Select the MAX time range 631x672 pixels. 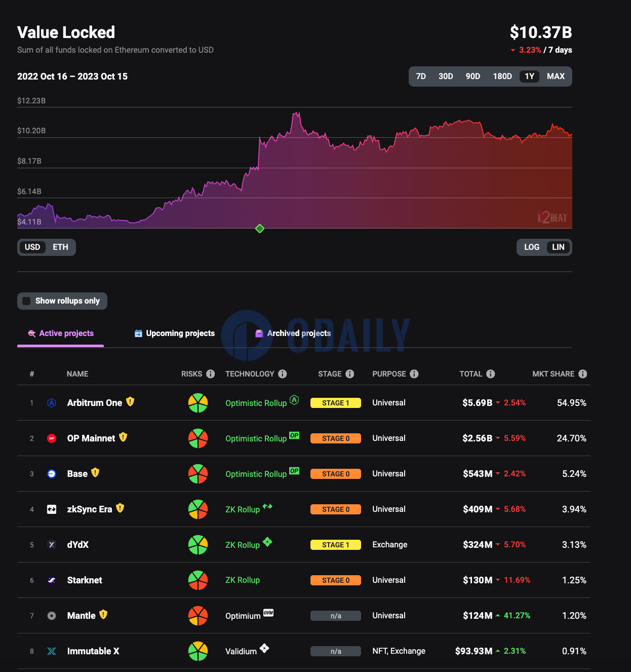[x=556, y=77]
